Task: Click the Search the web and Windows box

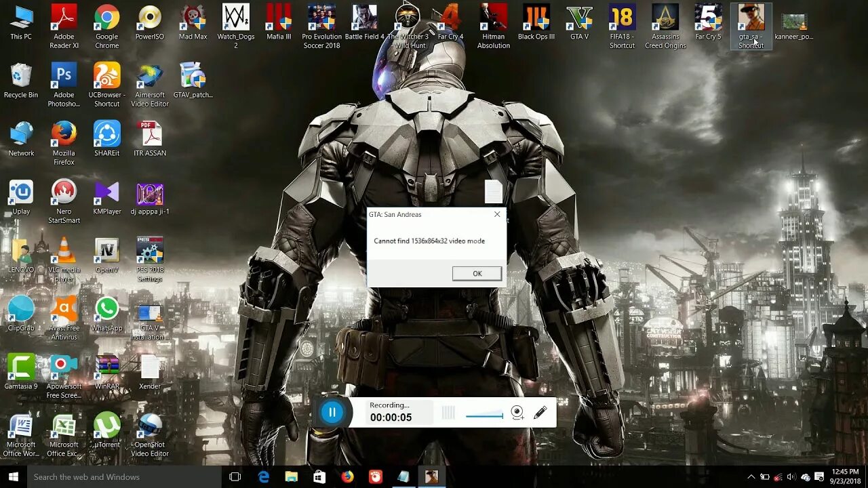Action: 124,476
